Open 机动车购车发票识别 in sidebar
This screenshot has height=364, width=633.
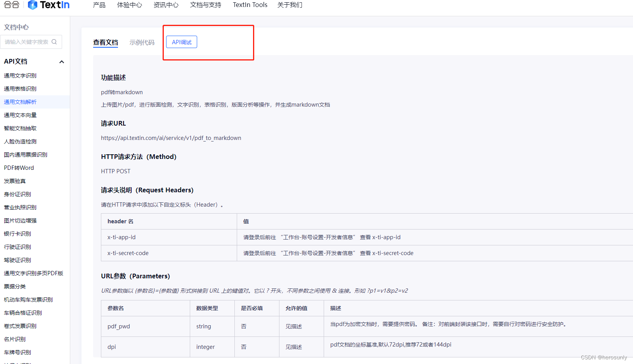[28, 300]
